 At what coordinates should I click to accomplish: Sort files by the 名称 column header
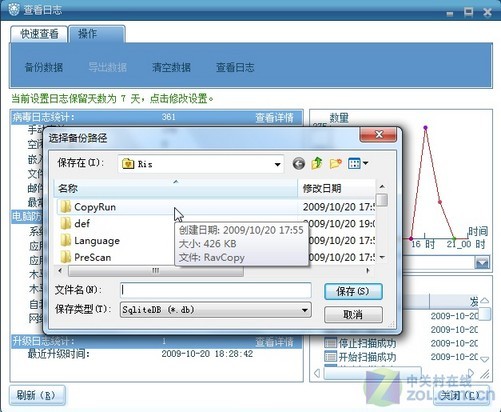pyautogui.click(x=176, y=189)
